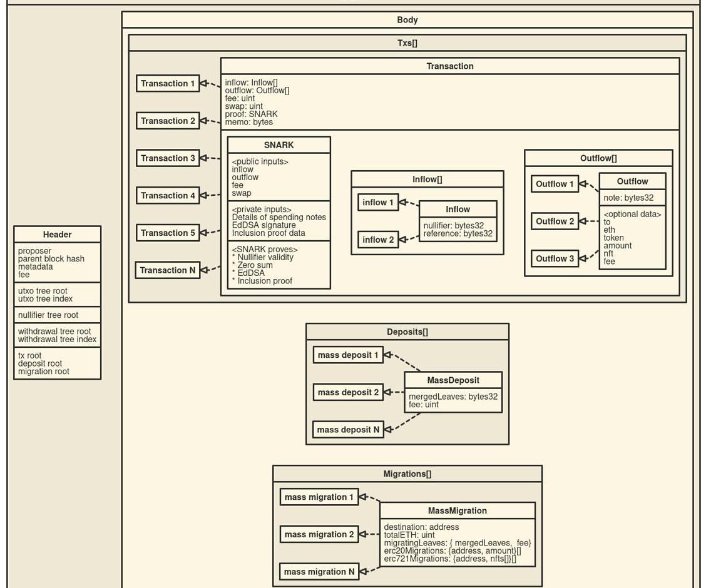Click 'proof: SNARK' attribute in Transaction
The width and height of the screenshot is (706, 588).
[x=251, y=114]
